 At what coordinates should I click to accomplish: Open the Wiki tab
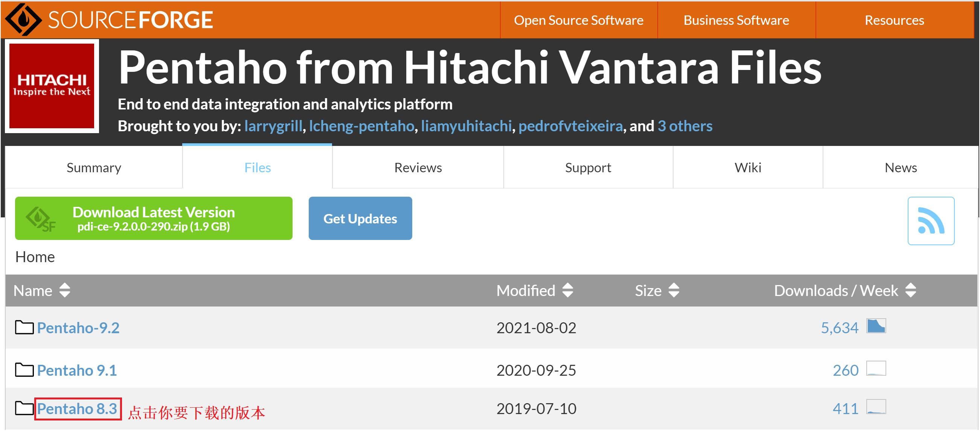[x=748, y=167]
